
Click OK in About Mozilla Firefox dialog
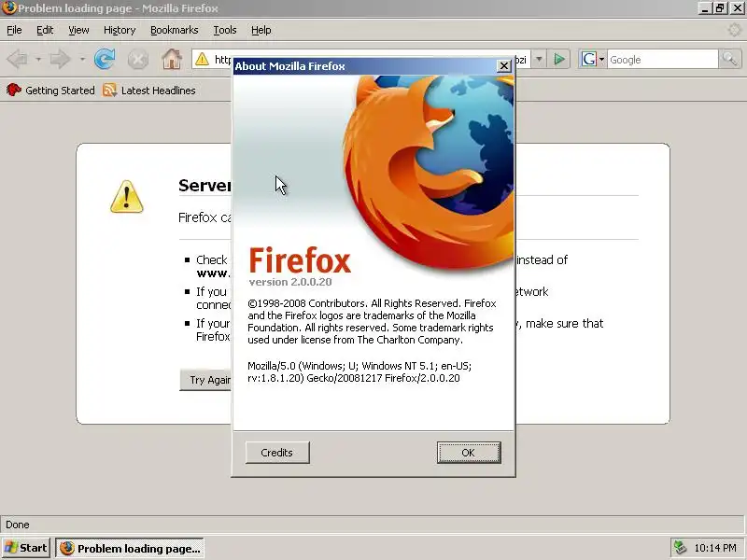coord(469,453)
